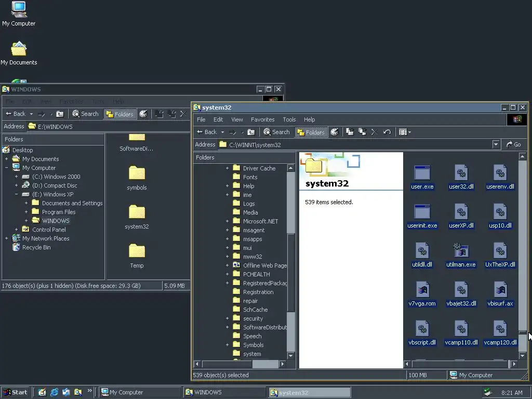The image size is (532, 399).
Task: Open system32 folder in WINDOWS window
Action: [x=137, y=217]
